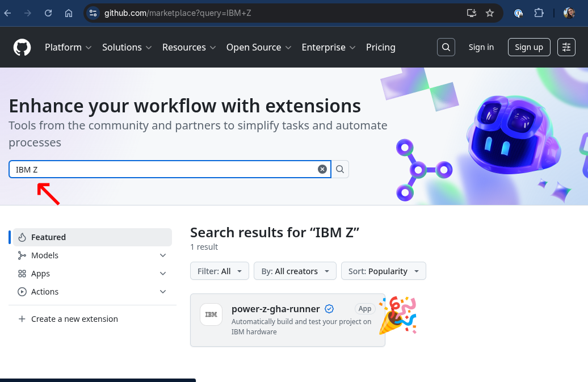Open the Apps category
Image resolution: width=588 pixels, height=382 pixels.
[x=40, y=274]
